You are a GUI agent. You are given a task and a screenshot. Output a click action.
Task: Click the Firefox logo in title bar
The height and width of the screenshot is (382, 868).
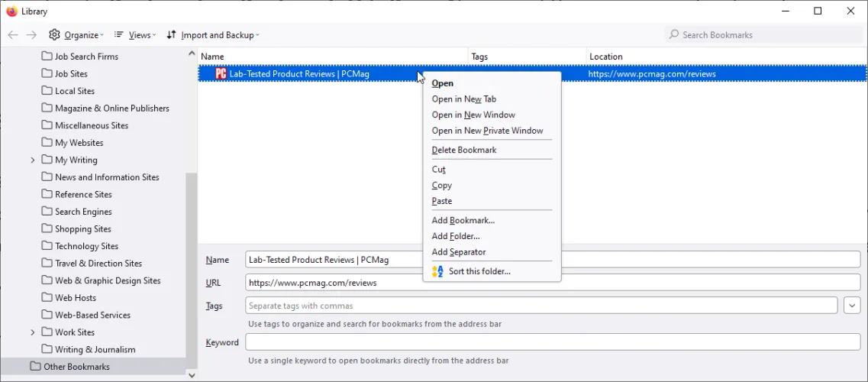coord(11,11)
